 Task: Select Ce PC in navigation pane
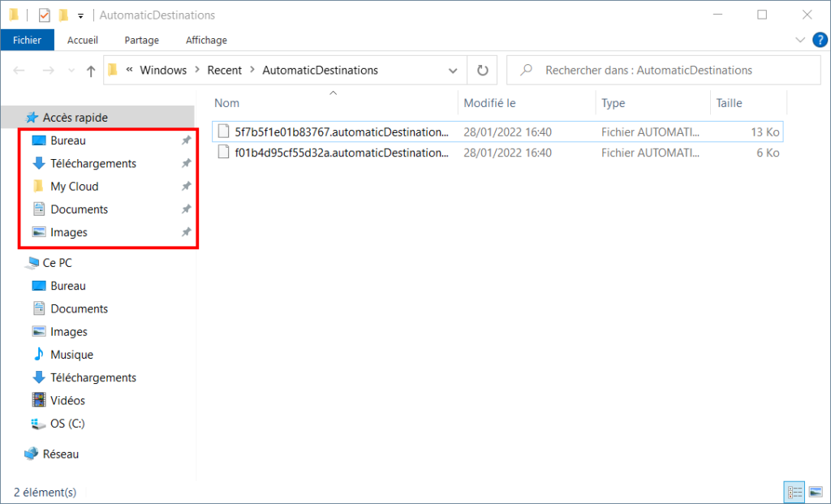[x=57, y=263]
